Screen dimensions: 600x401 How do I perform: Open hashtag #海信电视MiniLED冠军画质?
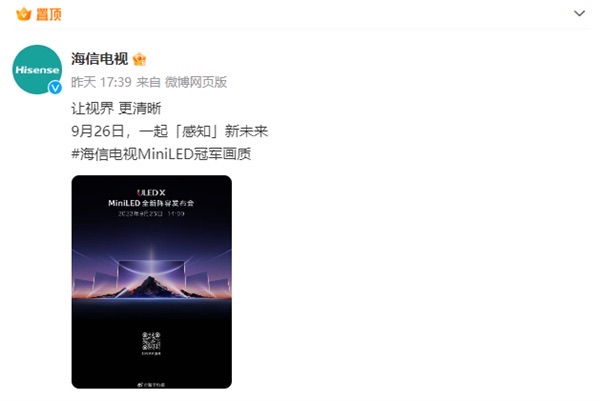[x=161, y=154]
